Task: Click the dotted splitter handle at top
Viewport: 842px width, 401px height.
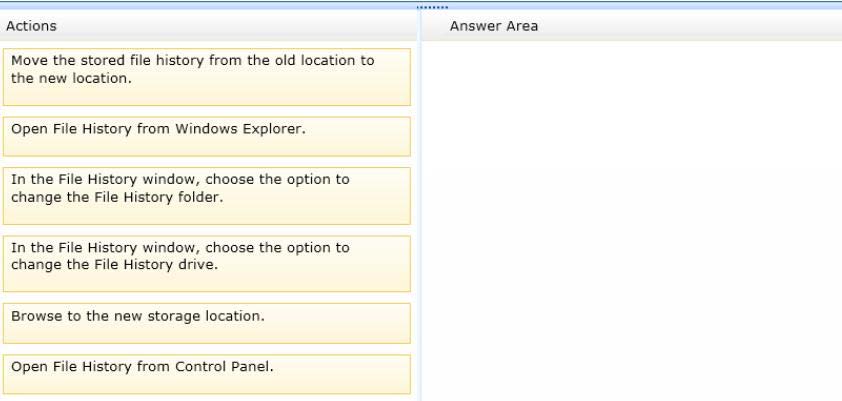Action: 432,7
